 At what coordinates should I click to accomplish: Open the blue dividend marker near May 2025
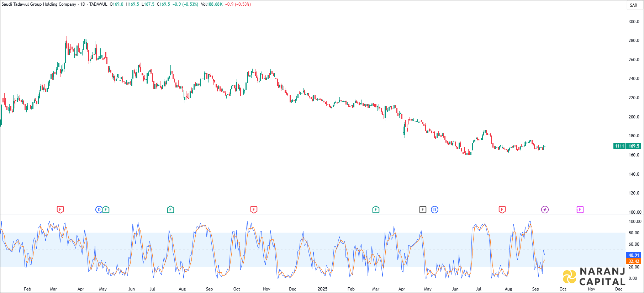434,210
